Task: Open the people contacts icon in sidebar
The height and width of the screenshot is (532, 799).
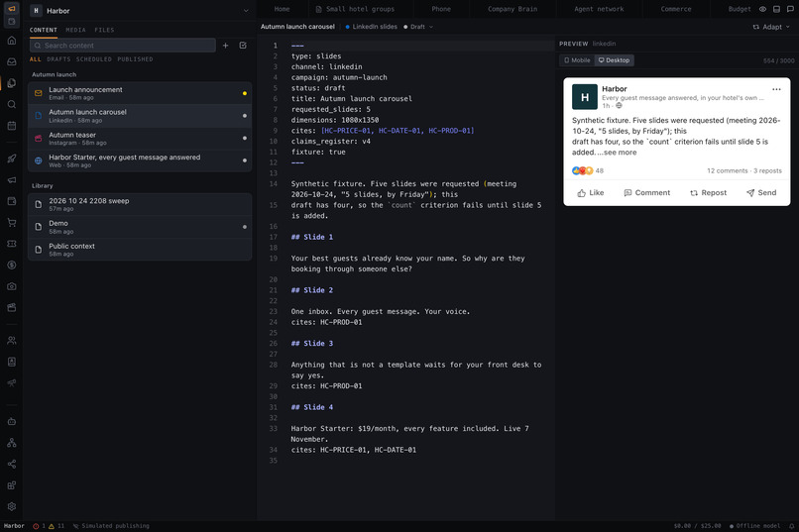Action: pyautogui.click(x=12, y=341)
